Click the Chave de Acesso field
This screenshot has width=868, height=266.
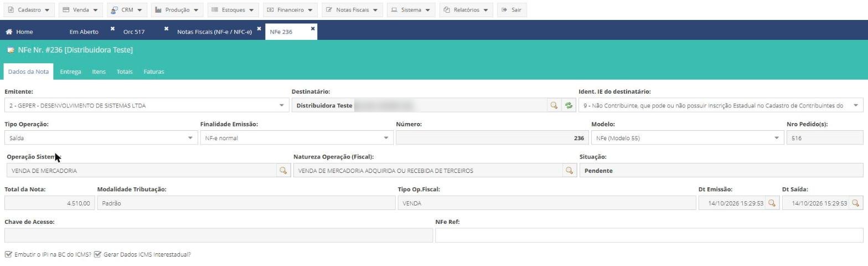[x=219, y=236]
